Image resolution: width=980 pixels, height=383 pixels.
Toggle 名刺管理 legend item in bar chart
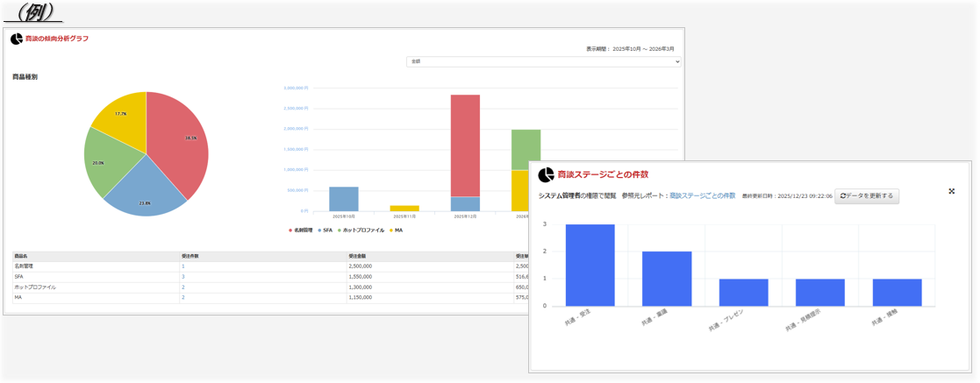302,231
